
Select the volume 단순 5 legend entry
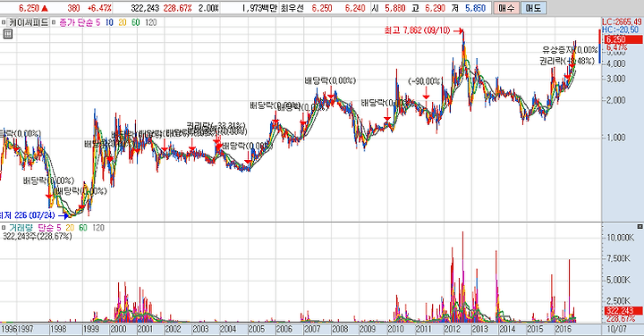[x=49, y=228]
